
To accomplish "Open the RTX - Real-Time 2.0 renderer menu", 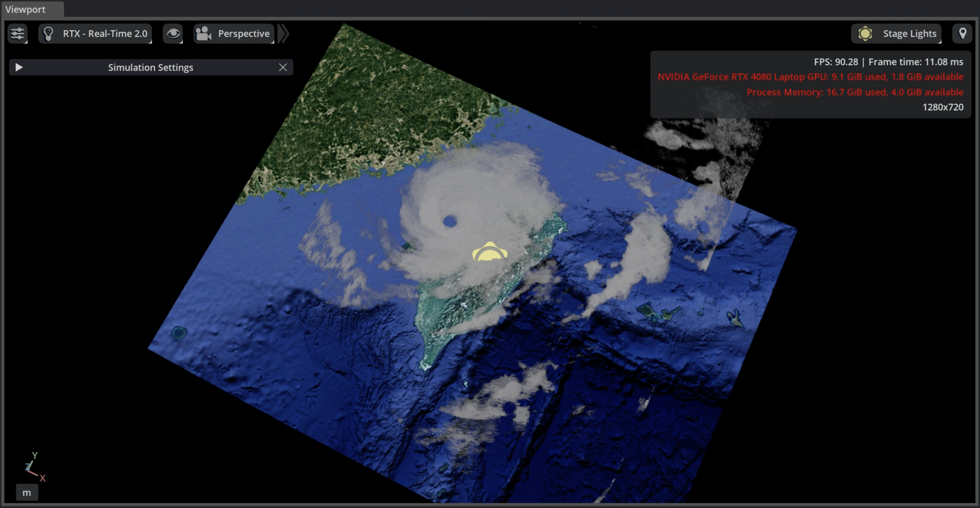I will (95, 34).
